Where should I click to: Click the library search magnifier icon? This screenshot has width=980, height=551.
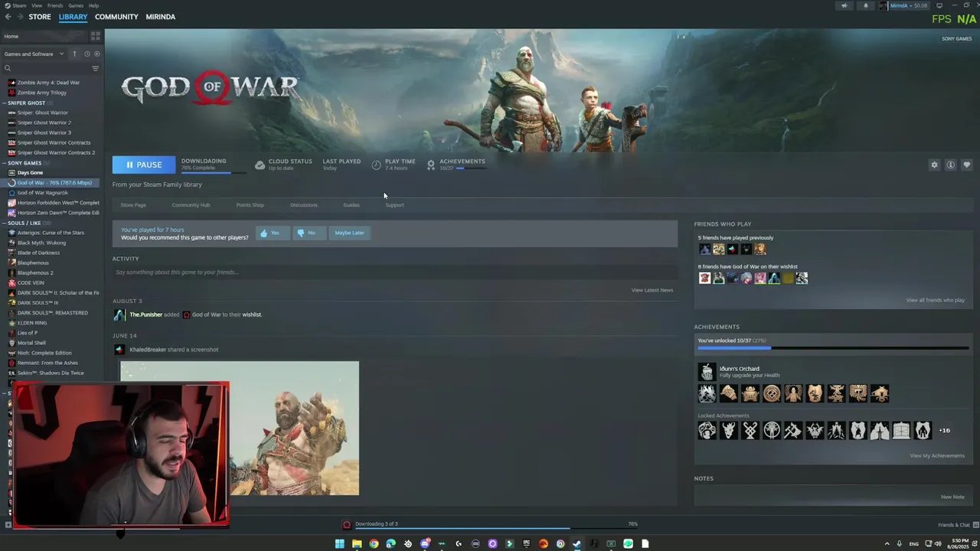pyautogui.click(x=8, y=68)
